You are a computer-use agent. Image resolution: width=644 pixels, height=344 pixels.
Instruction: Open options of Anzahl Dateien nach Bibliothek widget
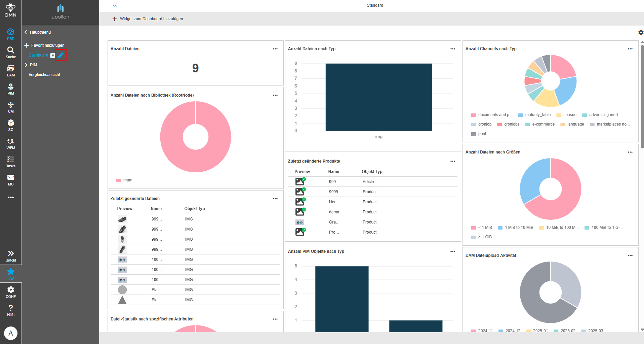tap(275, 95)
